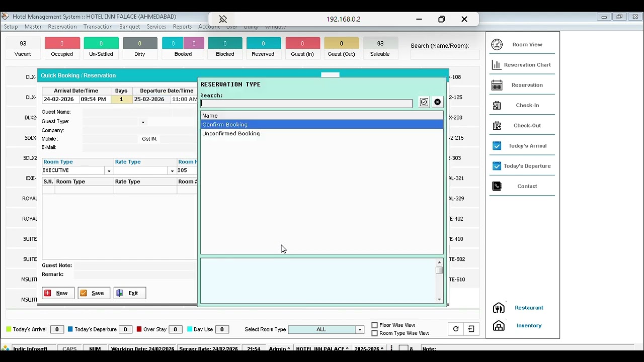Click the Over Stay red legend square
Image resolution: width=644 pixels, height=362 pixels.
(139, 329)
